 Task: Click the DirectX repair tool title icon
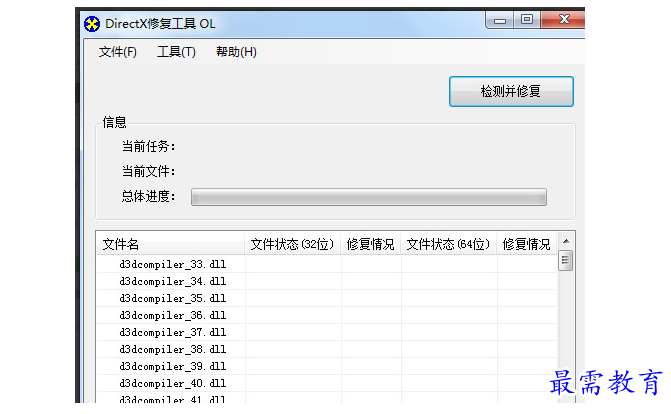(92, 24)
